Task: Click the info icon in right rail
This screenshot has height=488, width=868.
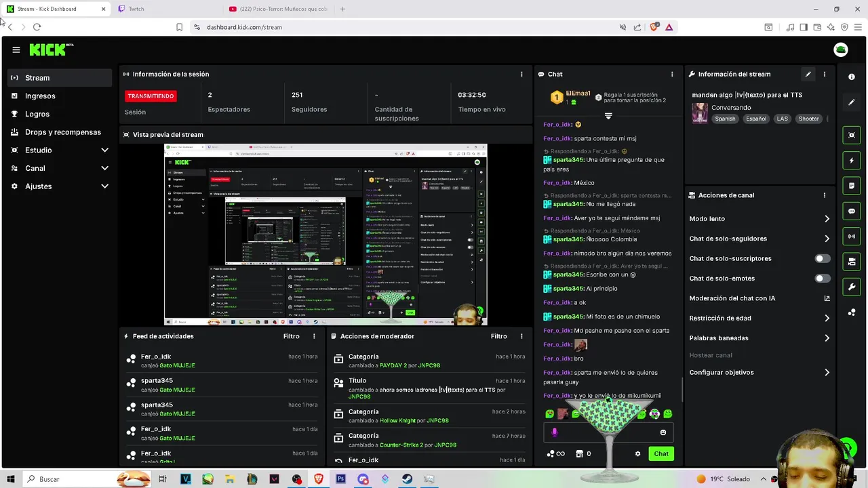Action: tap(852, 77)
